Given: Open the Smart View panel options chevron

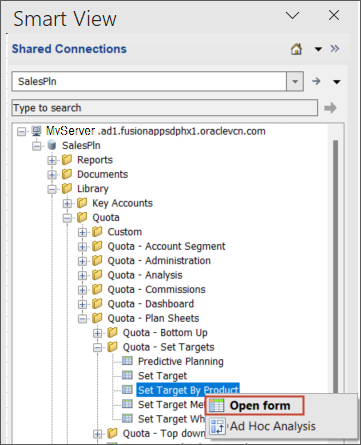Looking at the screenshot, I should (293, 15).
